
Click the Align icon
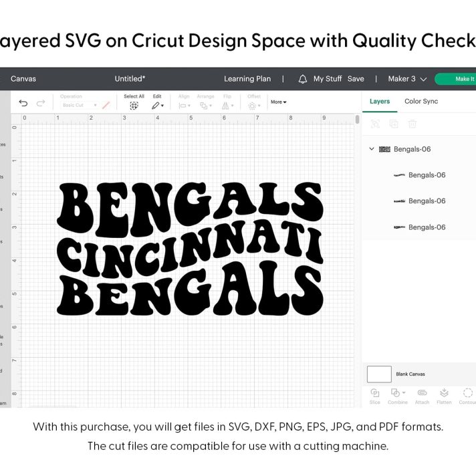(183, 106)
